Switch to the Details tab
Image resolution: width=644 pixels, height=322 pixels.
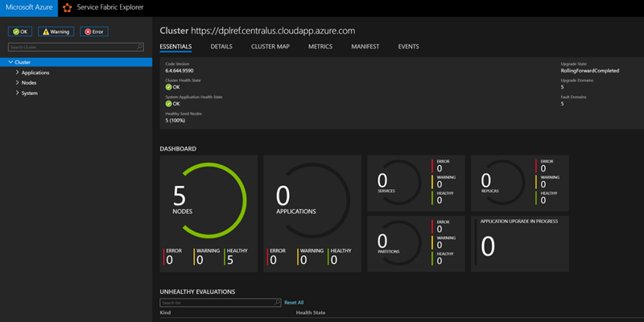(221, 47)
